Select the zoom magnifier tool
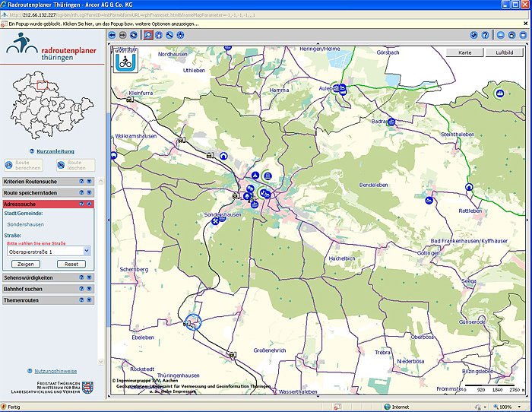532x412 pixels. click(x=147, y=35)
